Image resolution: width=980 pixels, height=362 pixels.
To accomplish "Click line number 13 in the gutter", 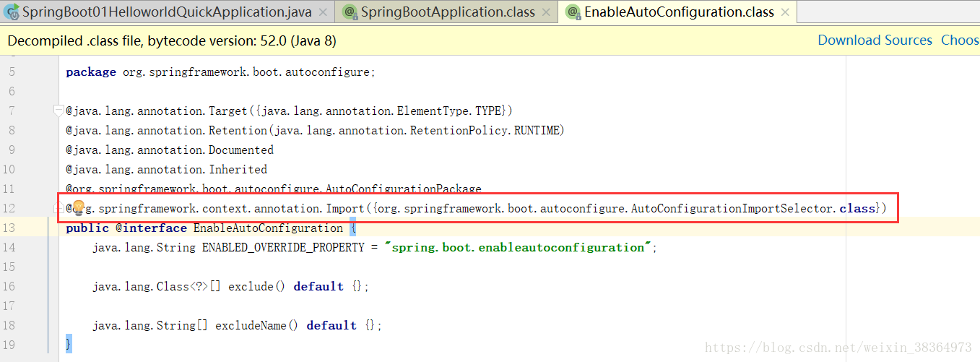I will pos(9,228).
